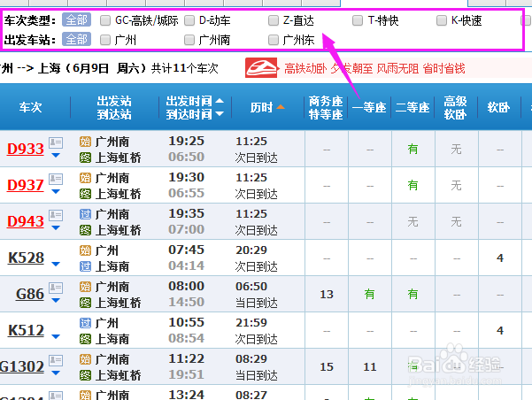Click 软卧 count 4 for K512

pos(500,331)
